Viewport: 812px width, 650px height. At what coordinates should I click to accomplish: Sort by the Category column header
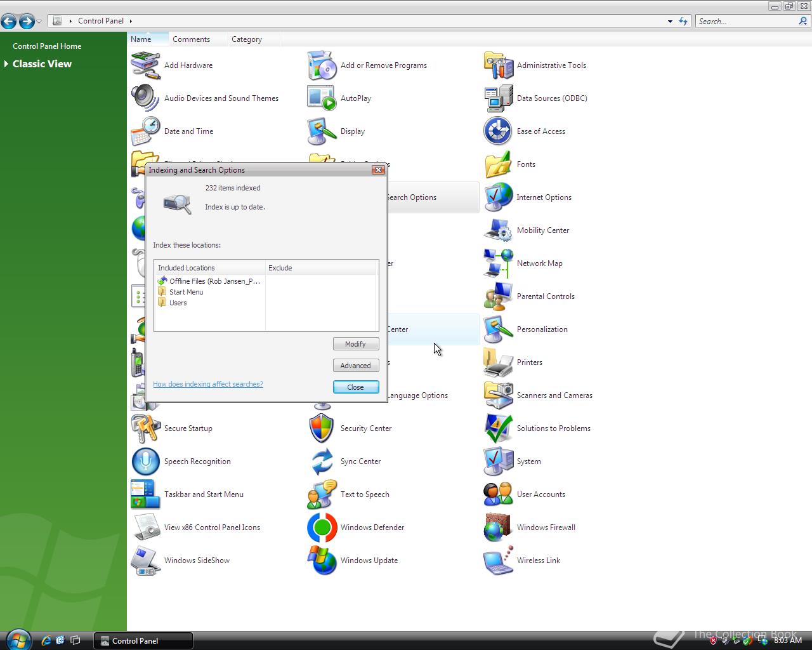(x=253, y=39)
